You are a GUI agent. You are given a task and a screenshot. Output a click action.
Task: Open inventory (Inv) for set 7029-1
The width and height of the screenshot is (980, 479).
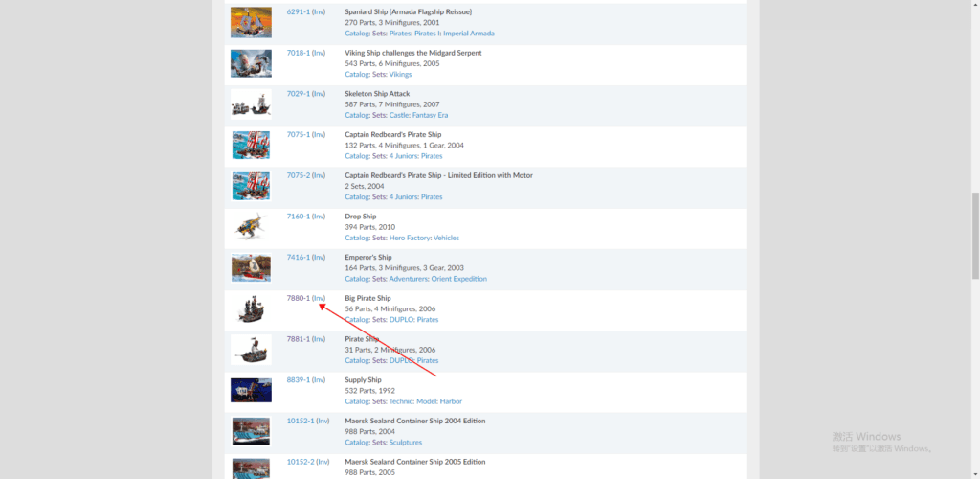click(319, 94)
